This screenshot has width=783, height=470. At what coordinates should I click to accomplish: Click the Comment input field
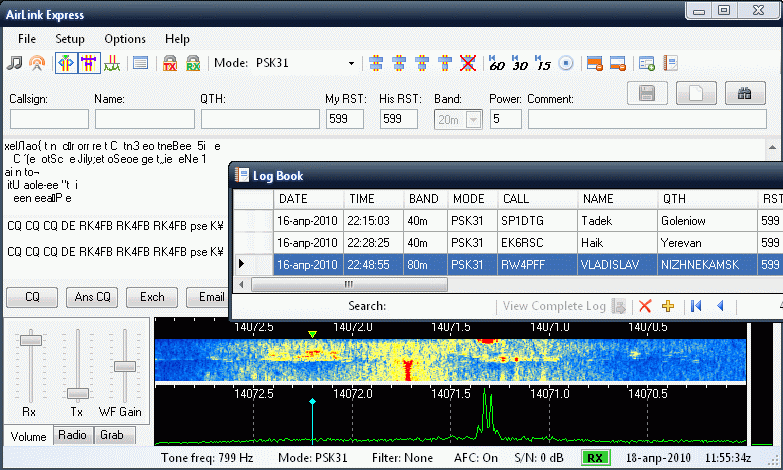click(x=647, y=119)
